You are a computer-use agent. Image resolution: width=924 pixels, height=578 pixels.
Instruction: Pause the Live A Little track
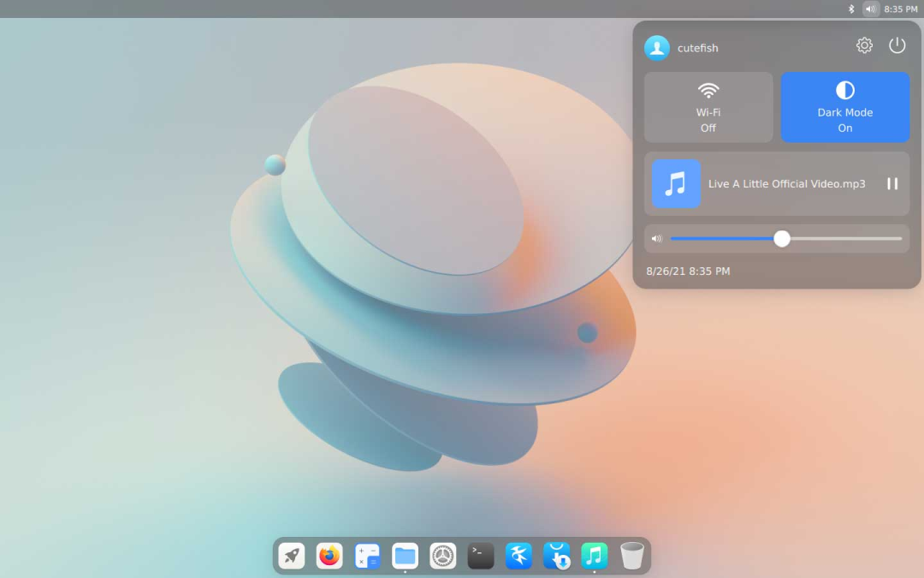coord(892,183)
